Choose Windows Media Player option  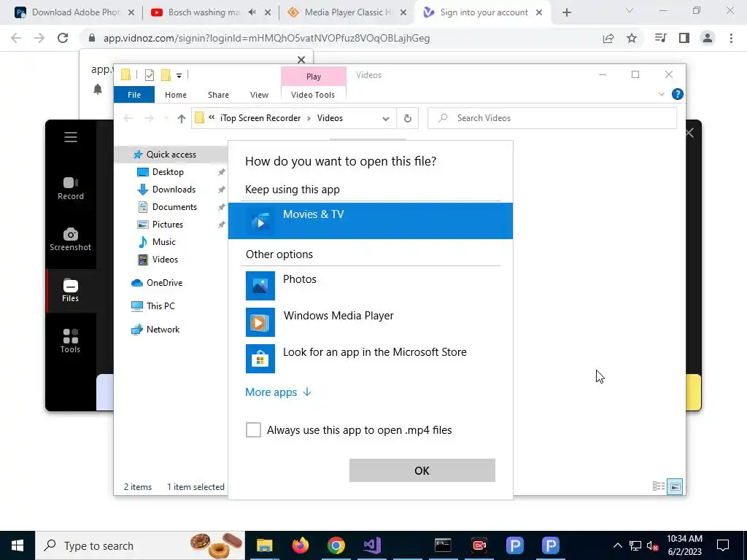370,322
